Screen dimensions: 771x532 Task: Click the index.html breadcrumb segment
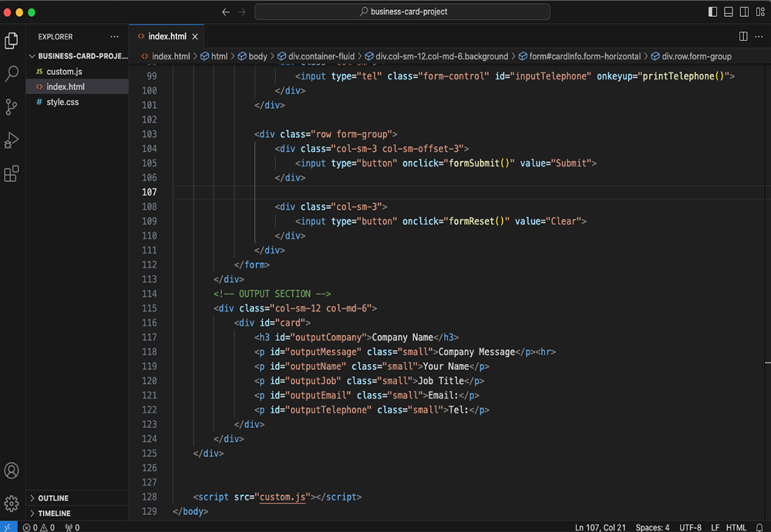click(165, 56)
